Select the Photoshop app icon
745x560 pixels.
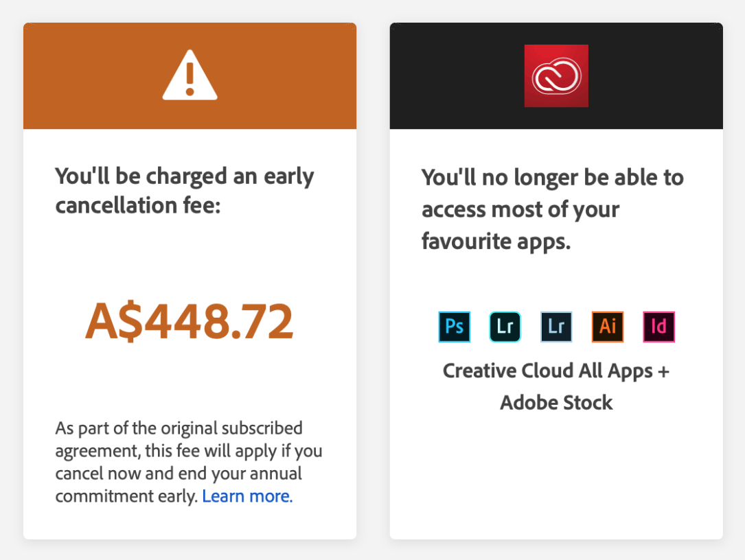[454, 327]
